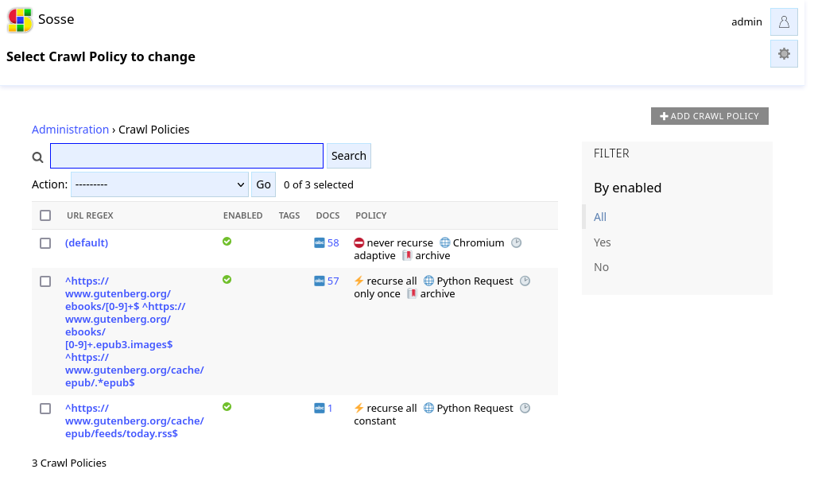Filter enabled by All

600,217
